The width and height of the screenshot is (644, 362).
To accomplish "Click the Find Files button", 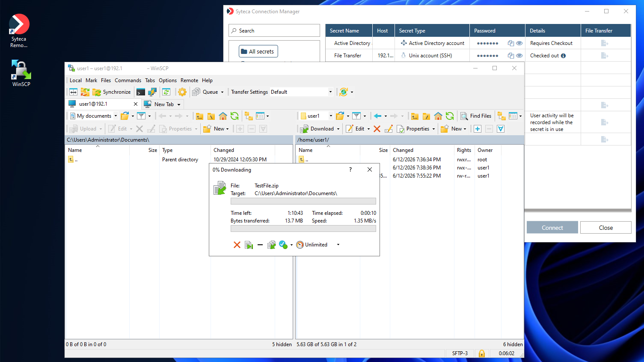I will (476, 116).
